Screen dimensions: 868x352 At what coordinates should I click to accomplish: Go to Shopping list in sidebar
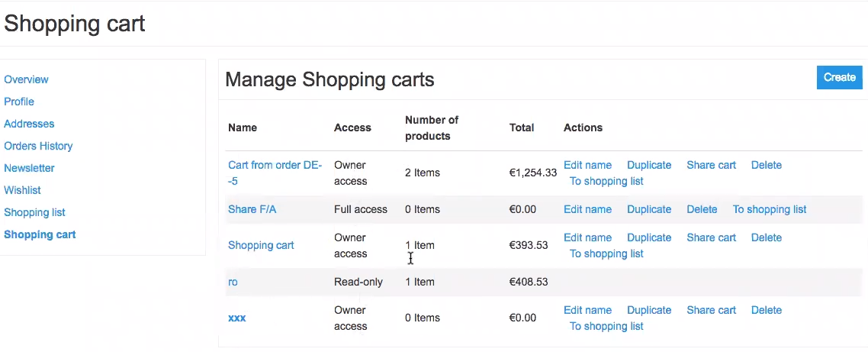tap(34, 212)
